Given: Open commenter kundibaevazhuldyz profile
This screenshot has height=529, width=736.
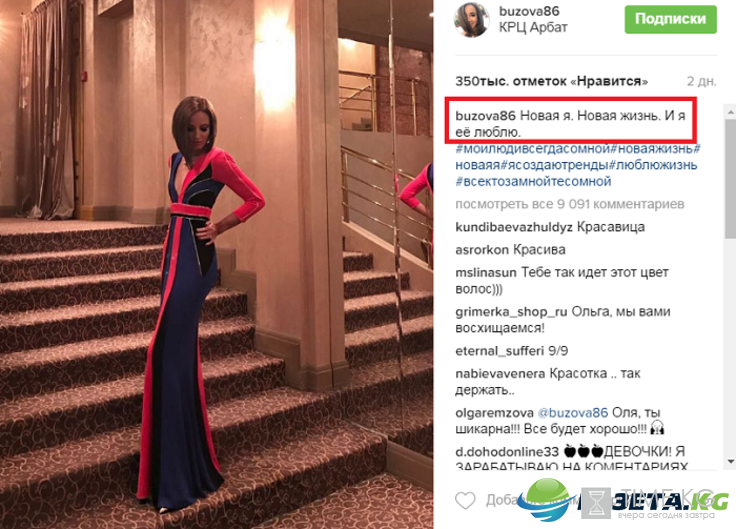Looking at the screenshot, I should (x=514, y=228).
